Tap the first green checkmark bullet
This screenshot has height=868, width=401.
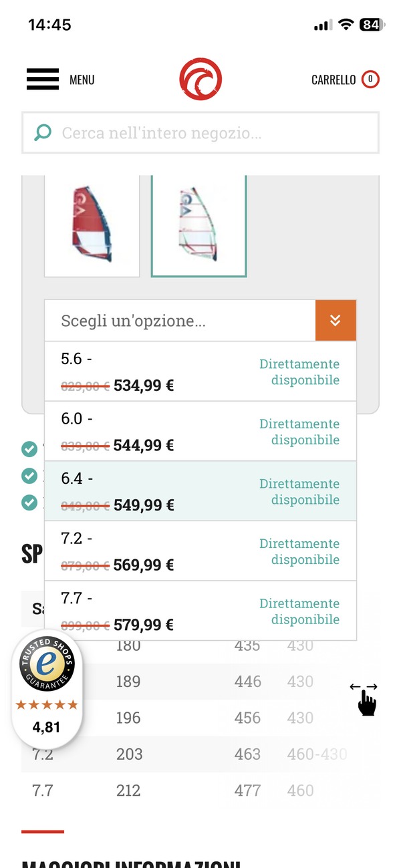(29, 449)
